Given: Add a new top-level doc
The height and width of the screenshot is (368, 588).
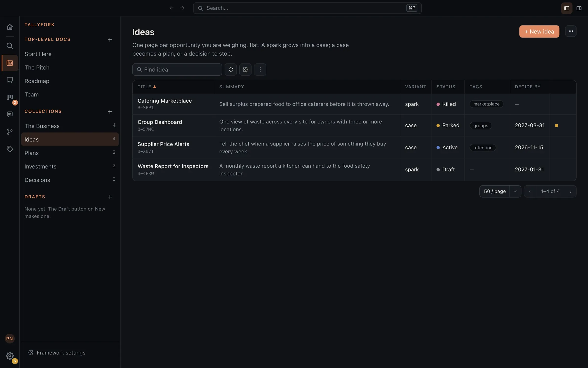Looking at the screenshot, I should [x=110, y=39].
